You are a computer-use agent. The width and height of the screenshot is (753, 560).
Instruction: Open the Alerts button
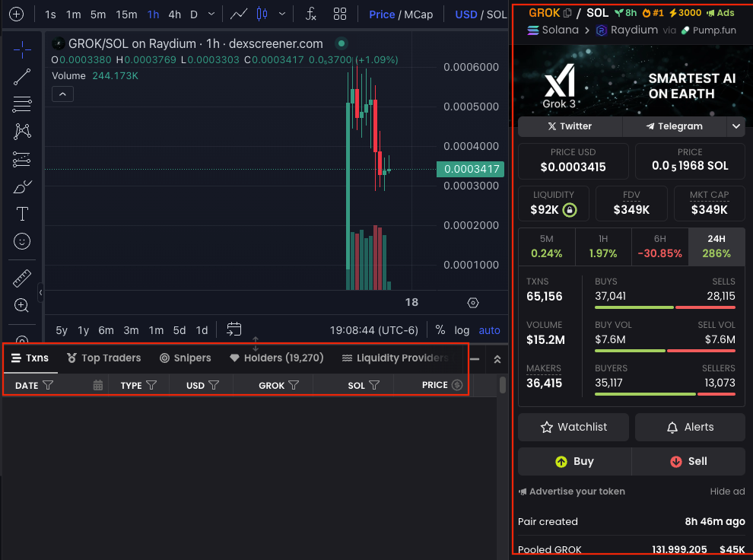(690, 427)
